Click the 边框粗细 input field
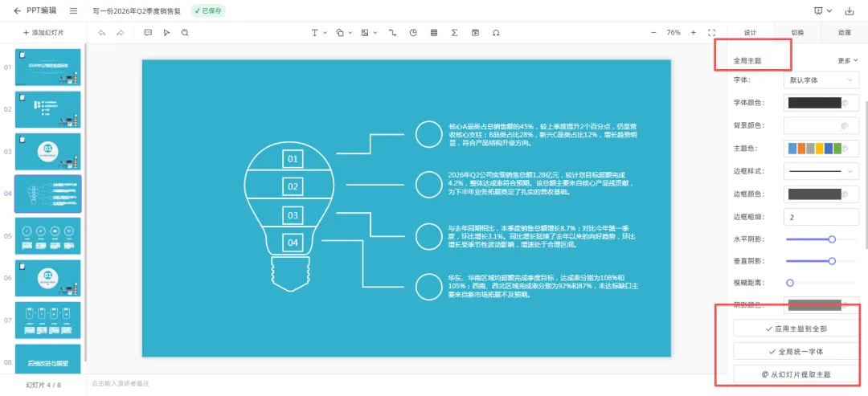 pyautogui.click(x=821, y=218)
